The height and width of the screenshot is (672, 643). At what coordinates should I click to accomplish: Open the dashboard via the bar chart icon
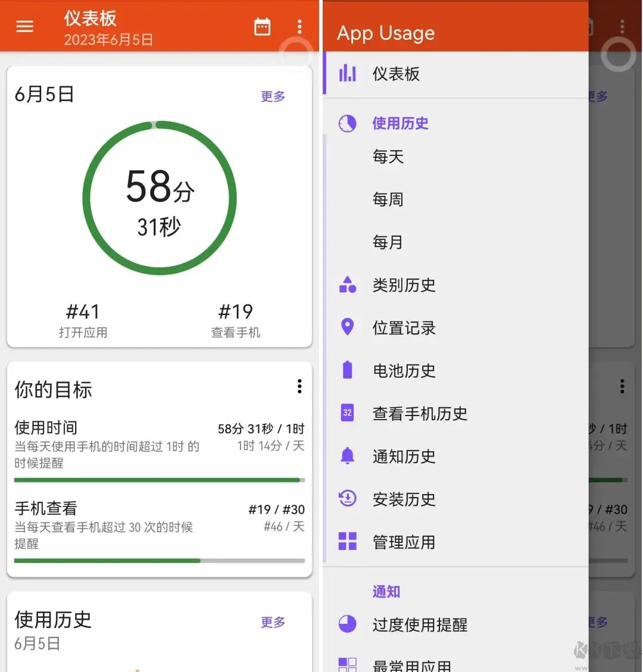click(x=348, y=74)
